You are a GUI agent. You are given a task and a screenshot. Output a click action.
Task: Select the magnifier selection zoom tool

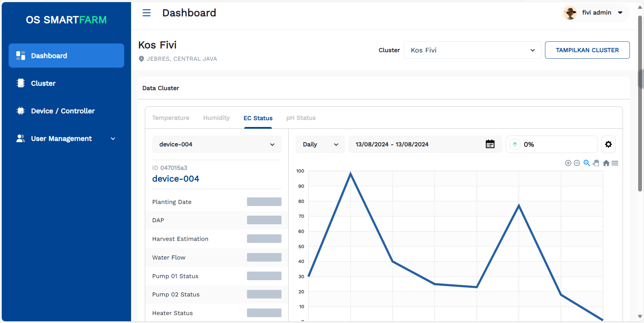coord(586,163)
